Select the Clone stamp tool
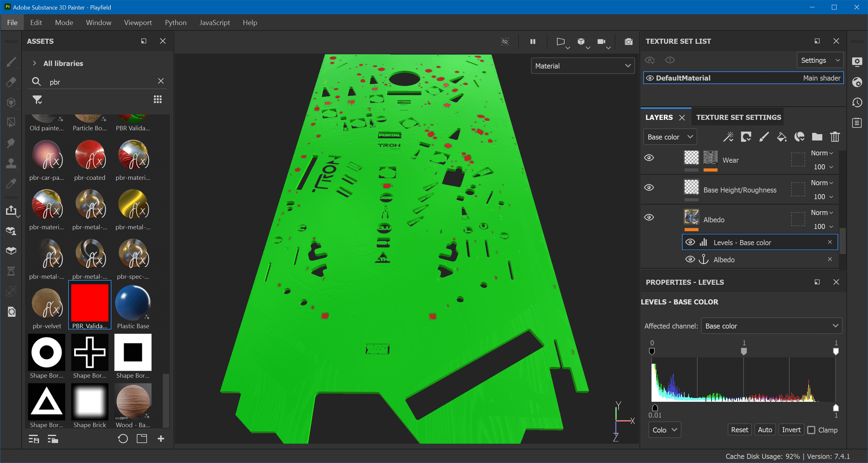 coord(11,163)
